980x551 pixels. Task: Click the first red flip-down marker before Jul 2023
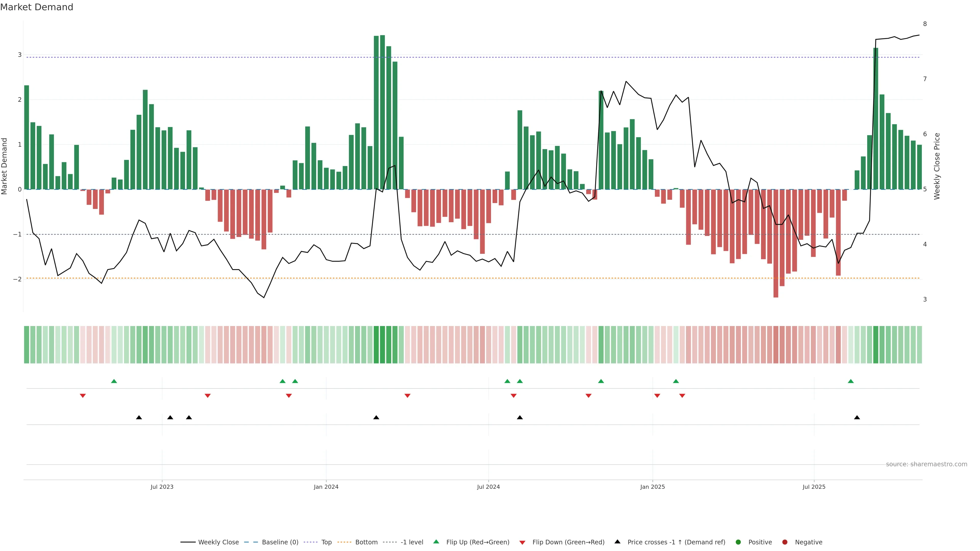(82, 396)
